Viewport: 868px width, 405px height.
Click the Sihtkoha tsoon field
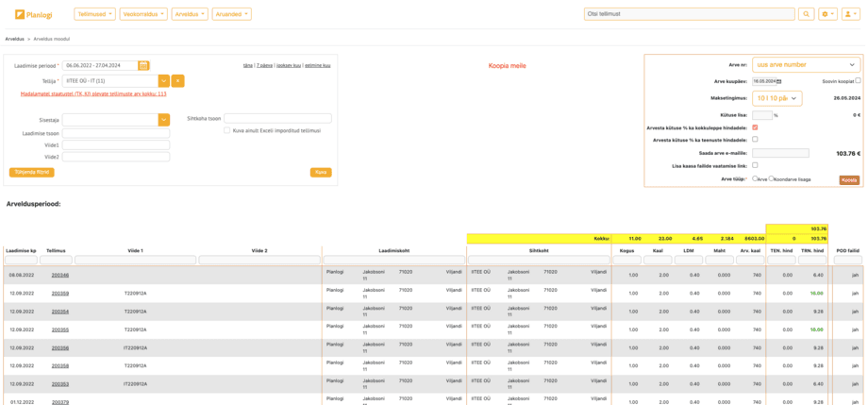278,119
